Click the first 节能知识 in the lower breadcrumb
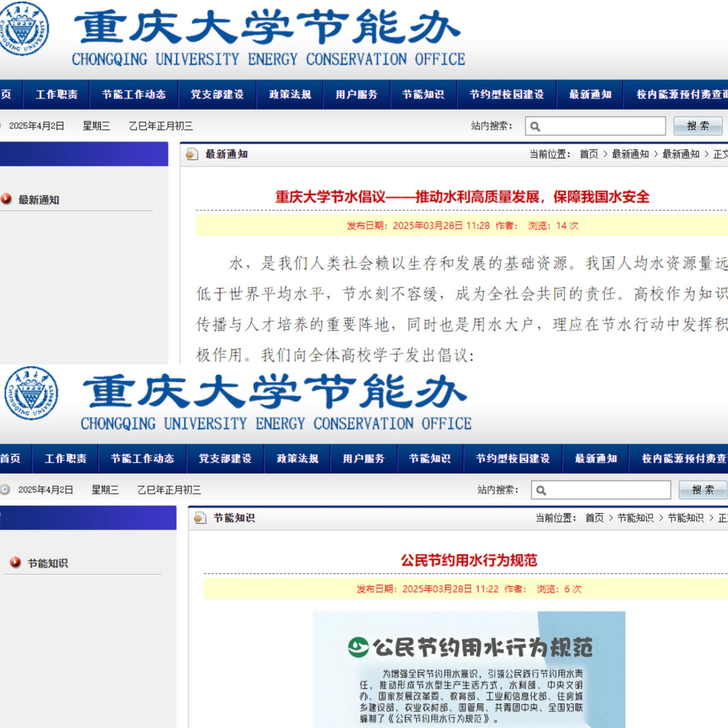Image resolution: width=728 pixels, height=728 pixels. 635,518
